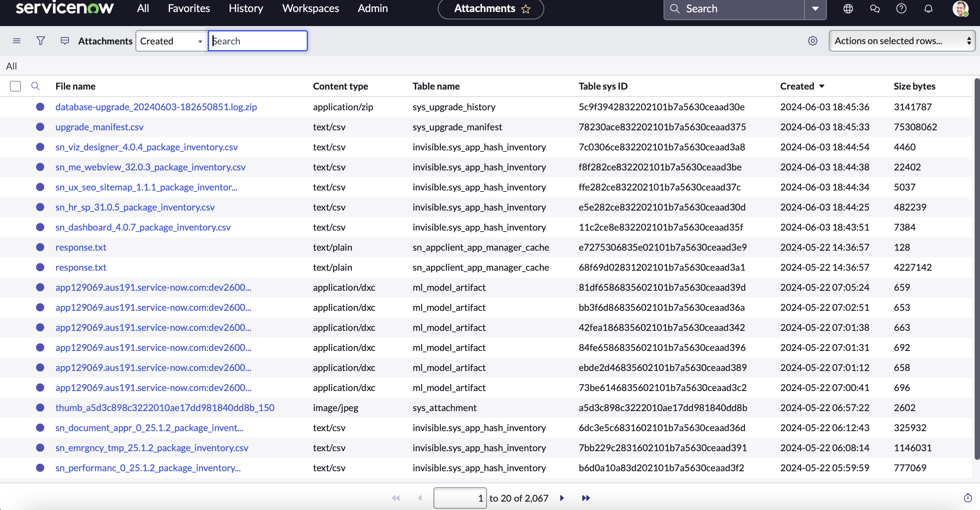Select row dot for database-upgrade log zip

[x=40, y=107]
